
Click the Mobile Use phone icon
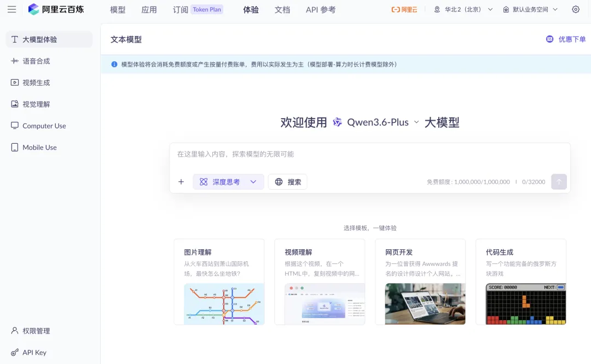click(x=15, y=147)
